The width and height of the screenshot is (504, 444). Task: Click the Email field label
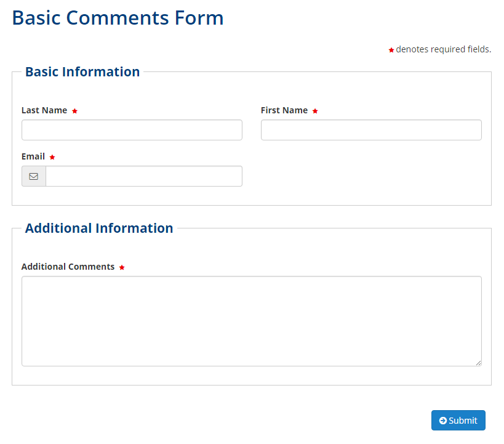point(33,156)
